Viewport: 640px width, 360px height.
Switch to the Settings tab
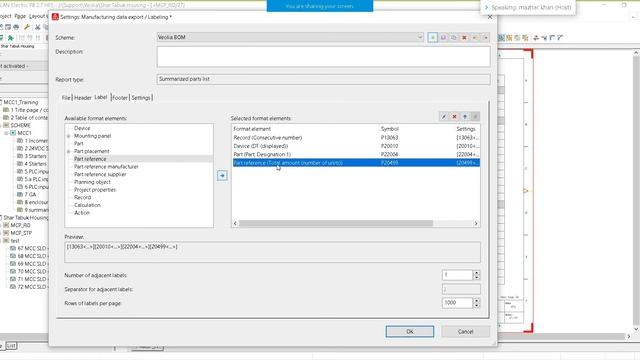point(141,98)
